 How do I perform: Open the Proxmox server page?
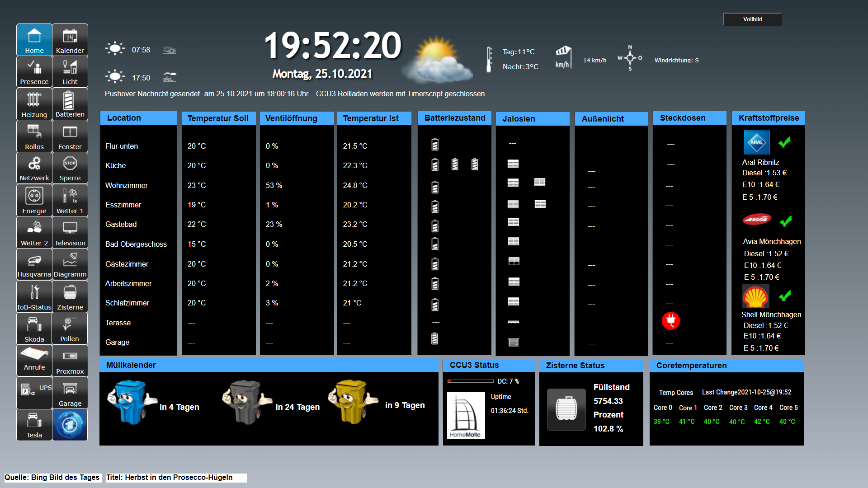point(70,361)
